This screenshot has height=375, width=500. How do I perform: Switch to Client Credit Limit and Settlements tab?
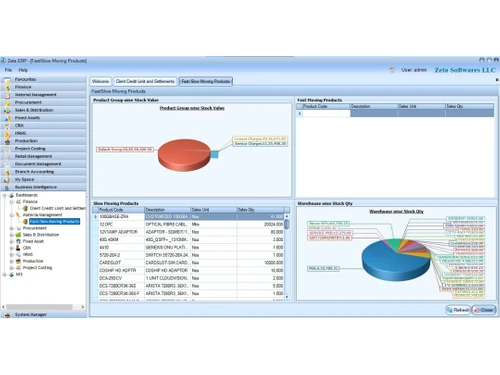click(x=145, y=81)
